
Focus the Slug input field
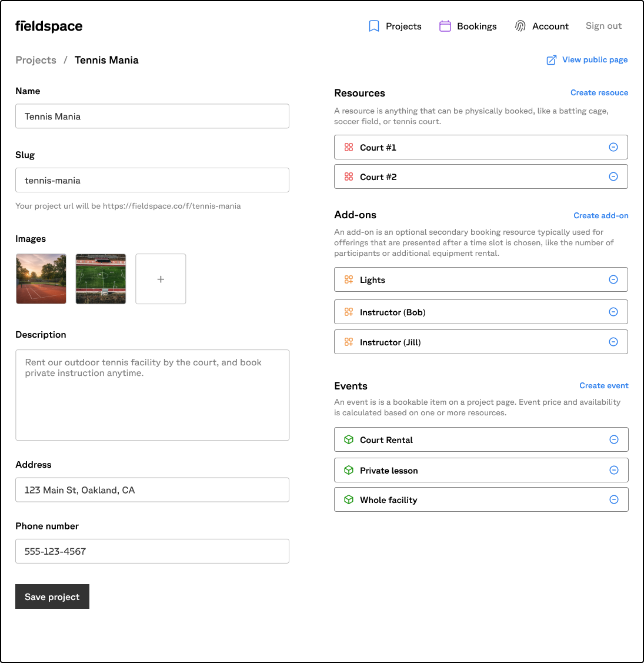[x=152, y=180]
